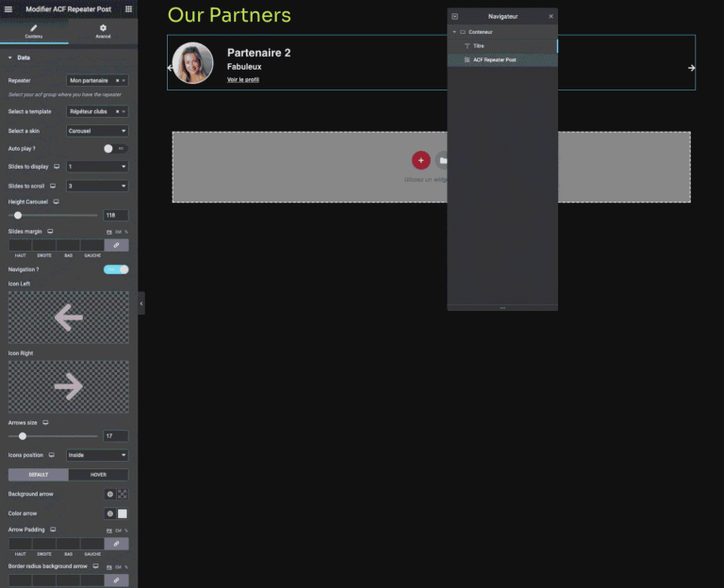Select the Our Partners title
Image resolution: width=724 pixels, height=588 pixels.
(229, 15)
